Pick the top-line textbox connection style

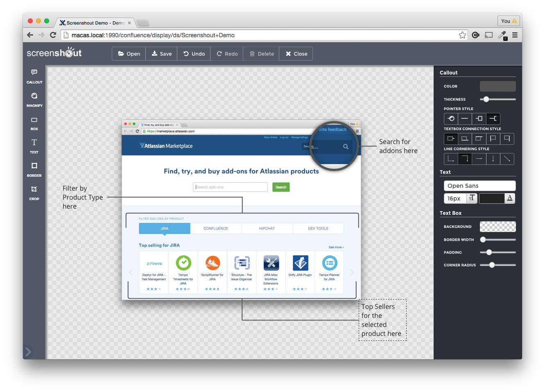pyautogui.click(x=479, y=139)
